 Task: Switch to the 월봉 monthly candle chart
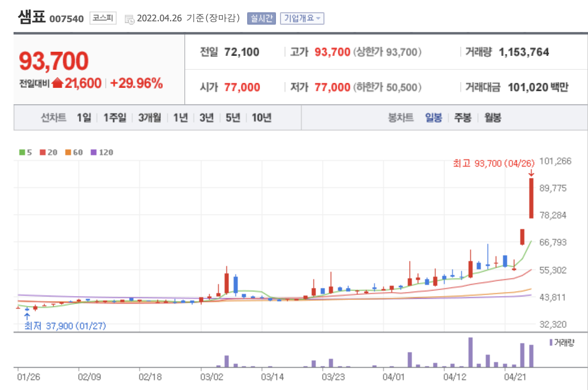pos(493,118)
